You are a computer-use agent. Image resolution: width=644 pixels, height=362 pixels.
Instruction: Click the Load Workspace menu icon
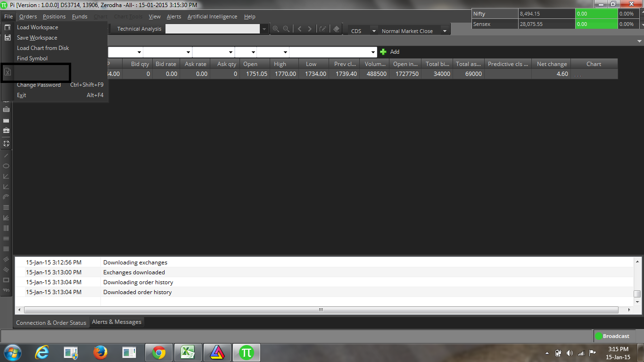point(8,27)
